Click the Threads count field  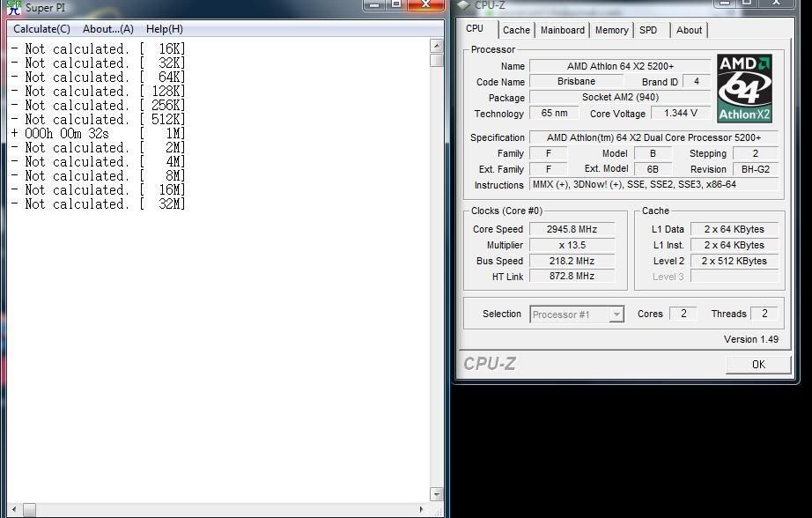click(x=764, y=314)
